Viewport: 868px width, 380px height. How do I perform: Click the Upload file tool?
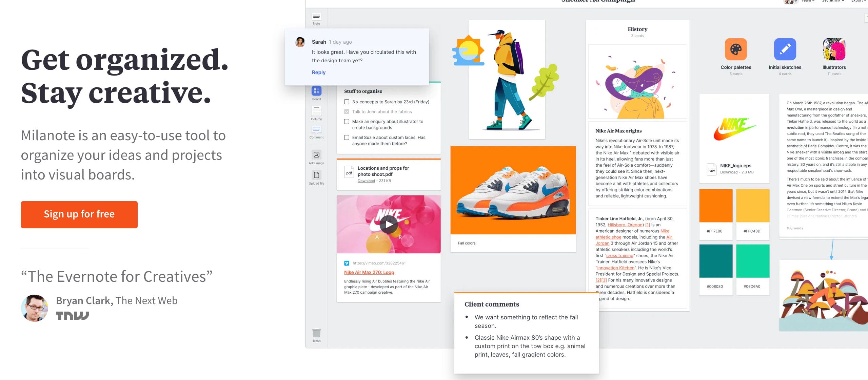pyautogui.click(x=316, y=175)
